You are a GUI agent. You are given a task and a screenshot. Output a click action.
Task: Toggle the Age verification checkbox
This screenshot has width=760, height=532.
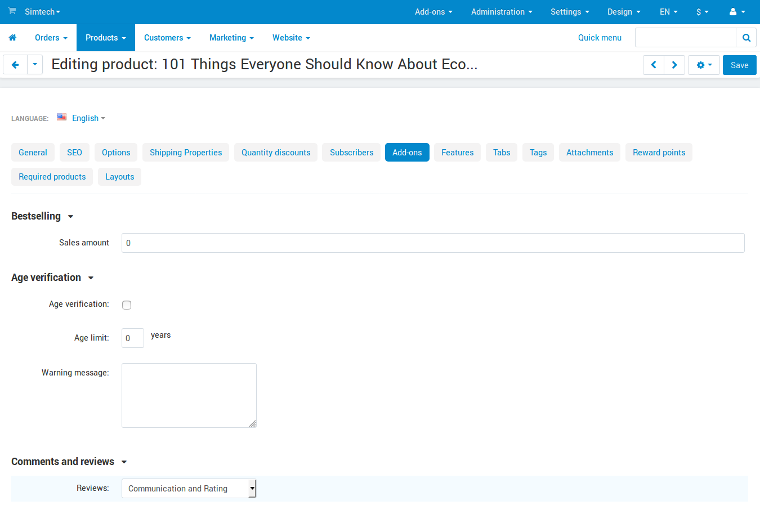(127, 305)
